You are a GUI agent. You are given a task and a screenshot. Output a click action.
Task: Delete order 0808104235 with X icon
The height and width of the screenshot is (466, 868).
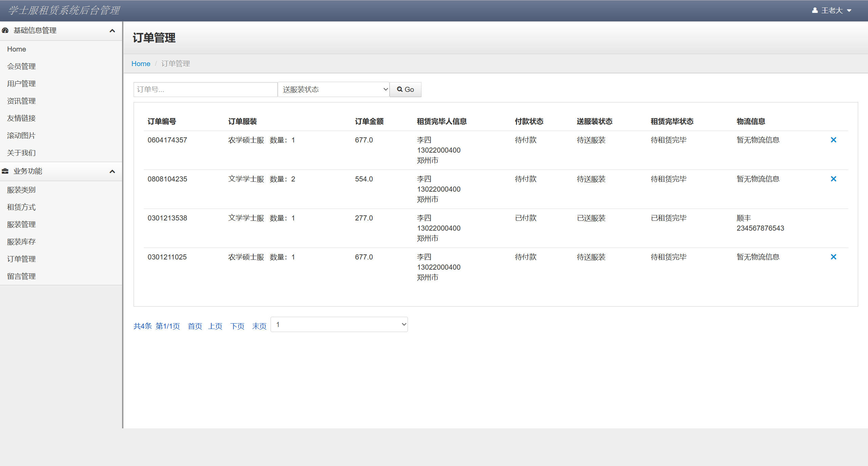(x=833, y=179)
